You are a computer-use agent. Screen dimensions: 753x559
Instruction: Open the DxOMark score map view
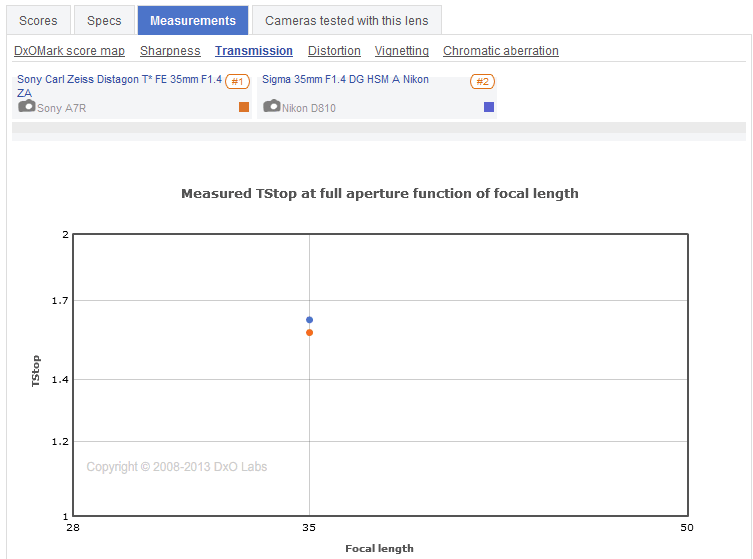tap(70, 51)
